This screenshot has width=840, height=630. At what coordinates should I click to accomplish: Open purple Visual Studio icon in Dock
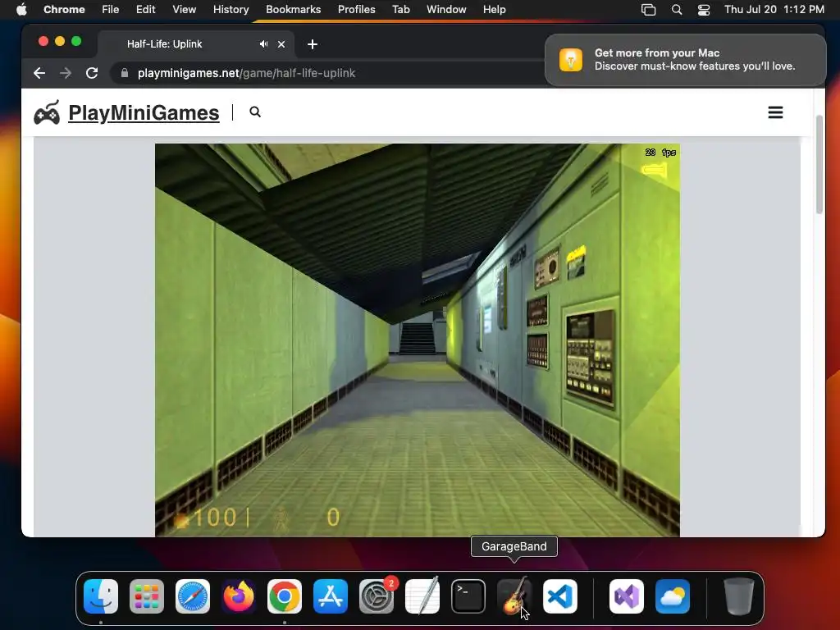(x=627, y=596)
